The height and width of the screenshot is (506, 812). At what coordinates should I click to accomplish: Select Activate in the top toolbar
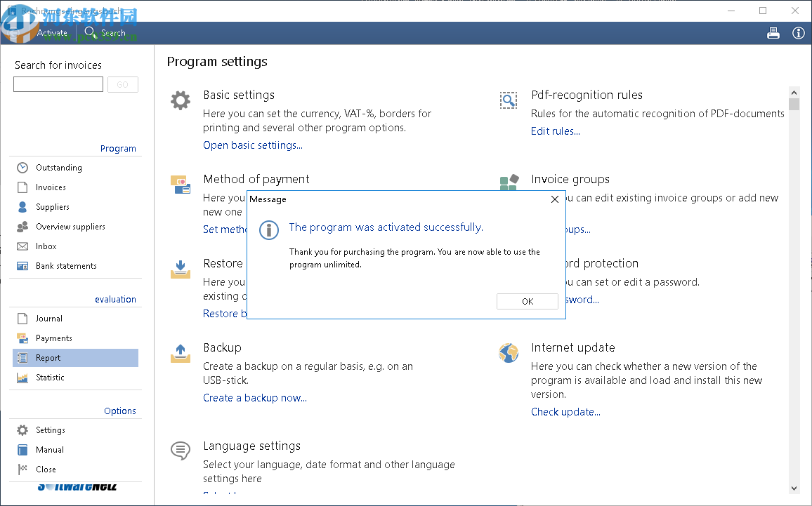(52, 33)
